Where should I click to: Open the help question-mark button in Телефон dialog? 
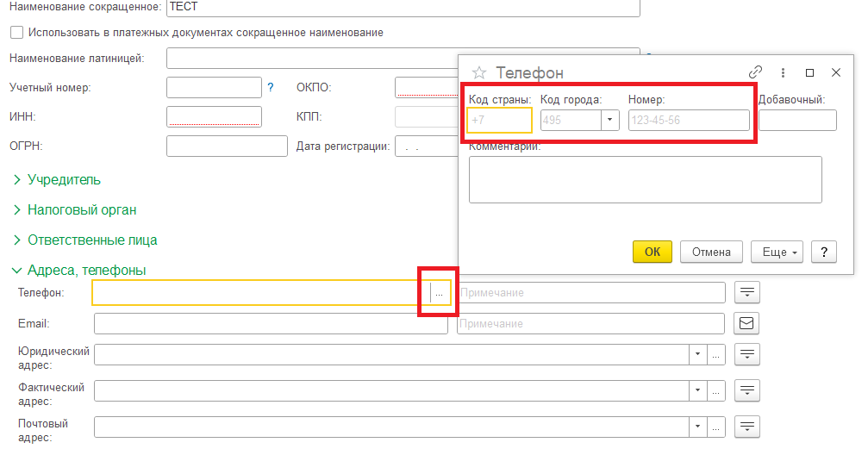824,252
